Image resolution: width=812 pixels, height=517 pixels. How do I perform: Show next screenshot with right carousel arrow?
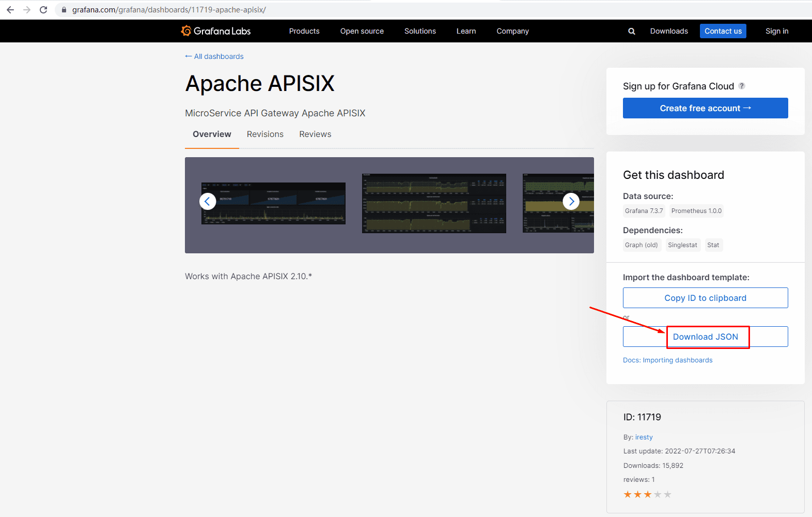click(571, 201)
